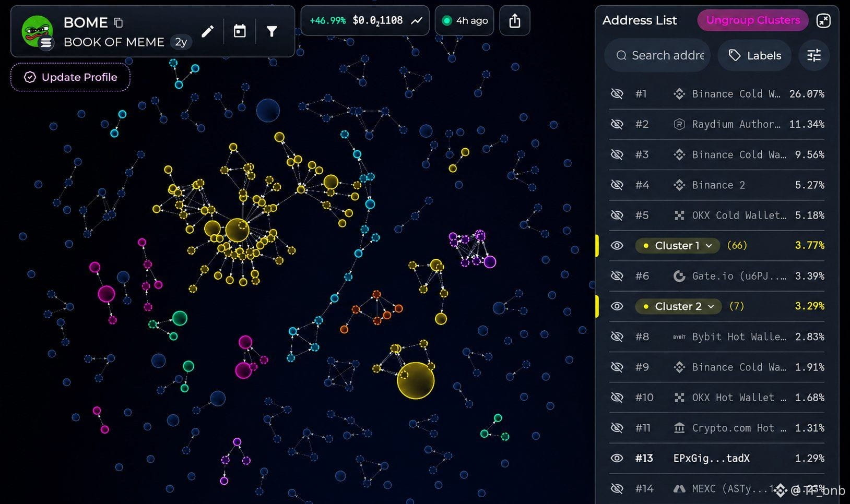Click the 5.18% share on row #5
The height and width of the screenshot is (504, 850).
tap(809, 215)
